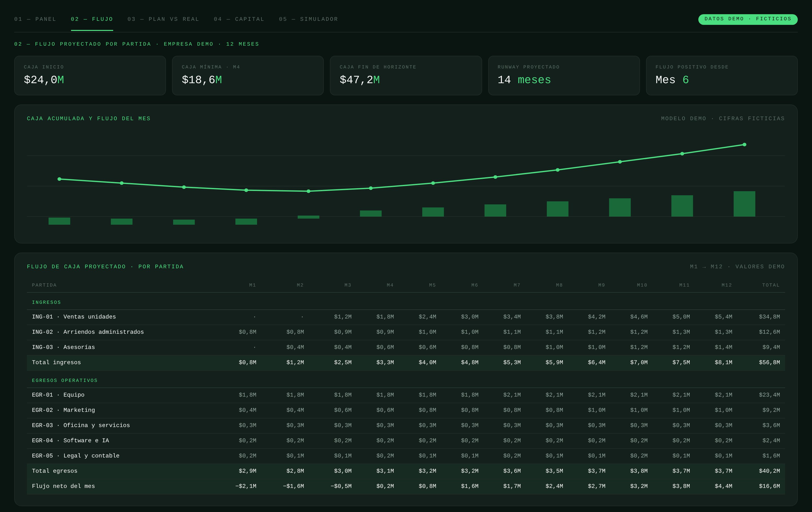The image size is (812, 512).
Task: Click the first negative bar in the chart
Action: click(x=59, y=221)
